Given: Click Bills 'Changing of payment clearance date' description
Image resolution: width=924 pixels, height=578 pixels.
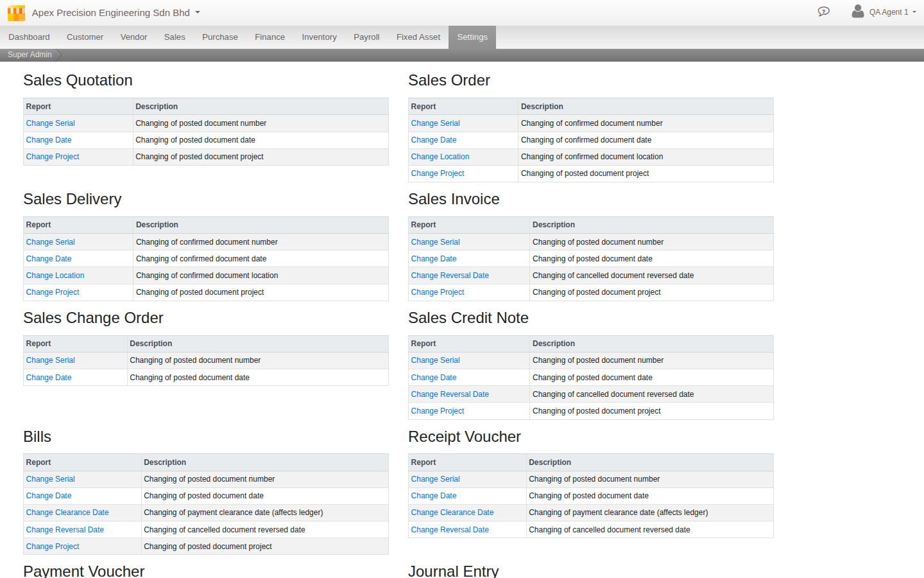Looking at the screenshot, I should (x=234, y=512).
